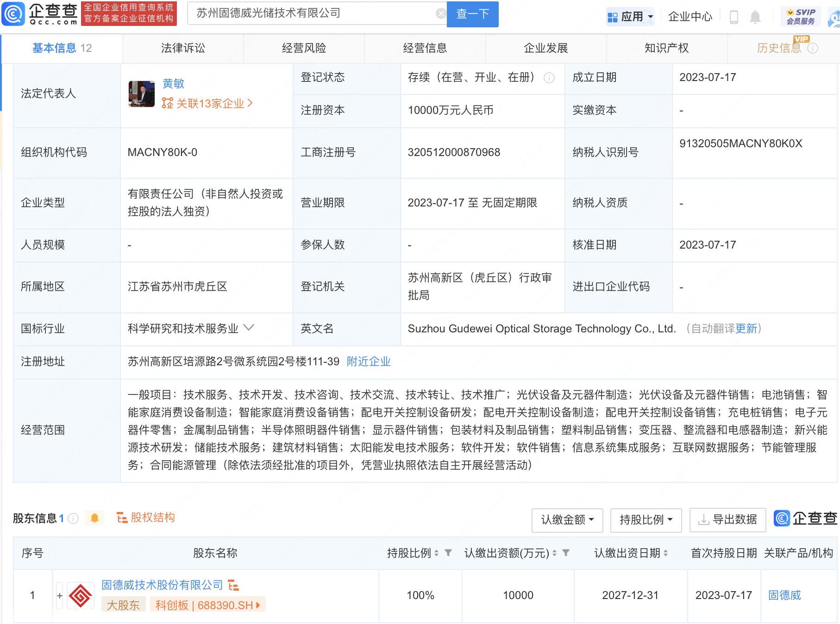Open the 历史信息 VIP tab
This screenshot has width=840, height=624.
pyautogui.click(x=784, y=48)
